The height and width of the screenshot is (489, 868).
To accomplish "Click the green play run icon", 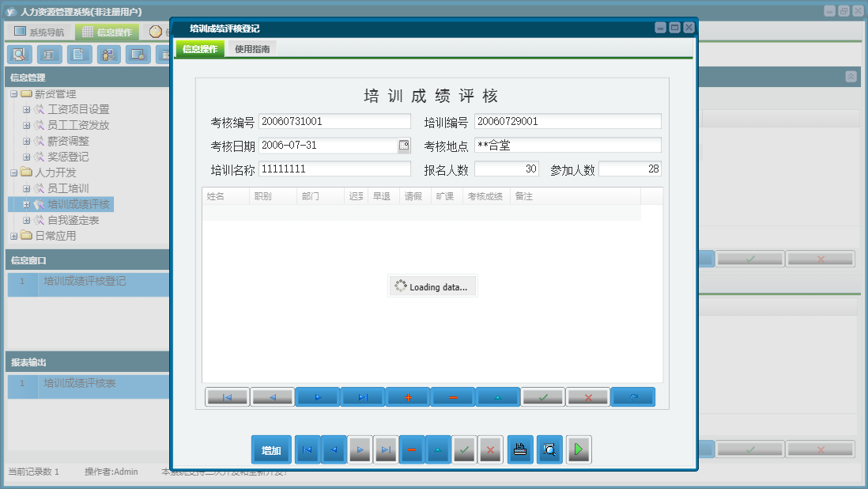I will pos(578,449).
